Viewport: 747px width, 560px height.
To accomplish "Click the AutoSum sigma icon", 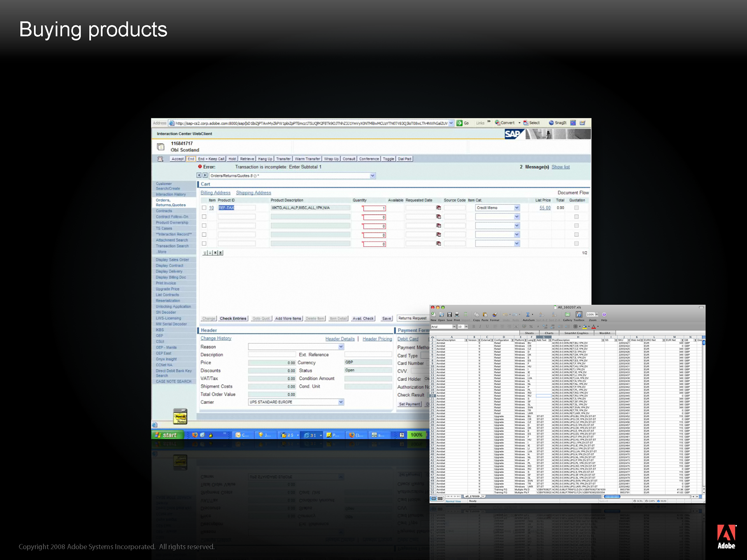I will 528,315.
